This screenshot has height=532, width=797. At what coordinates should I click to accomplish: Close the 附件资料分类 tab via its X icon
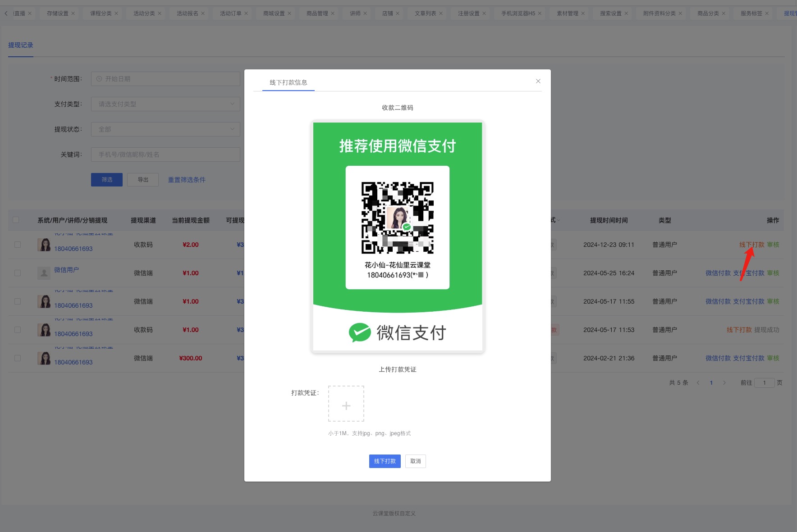pyautogui.click(x=680, y=14)
